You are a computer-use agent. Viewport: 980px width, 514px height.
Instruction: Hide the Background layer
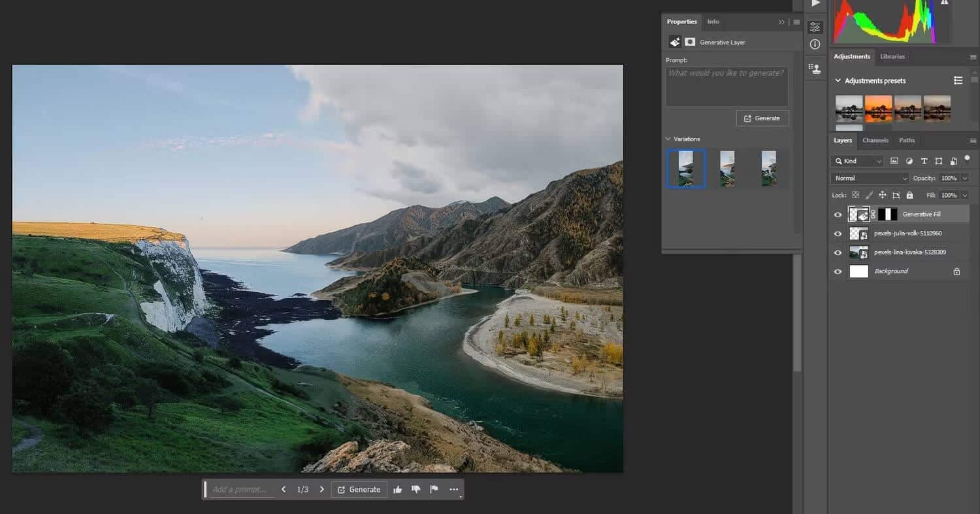(x=838, y=271)
